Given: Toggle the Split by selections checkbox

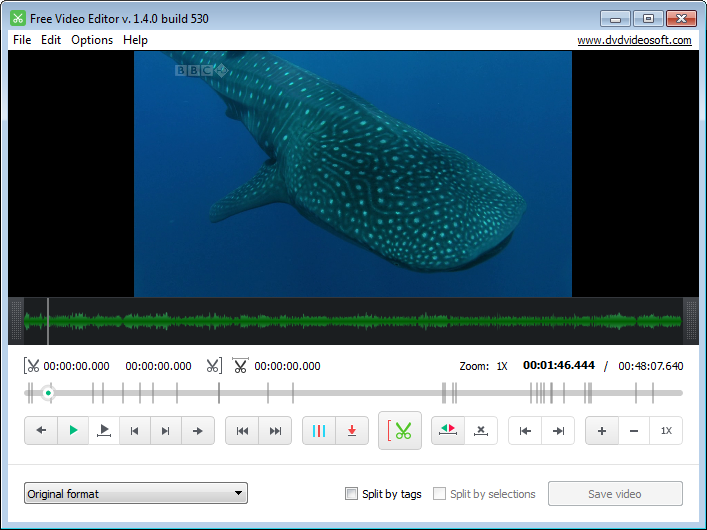Looking at the screenshot, I should point(439,494).
